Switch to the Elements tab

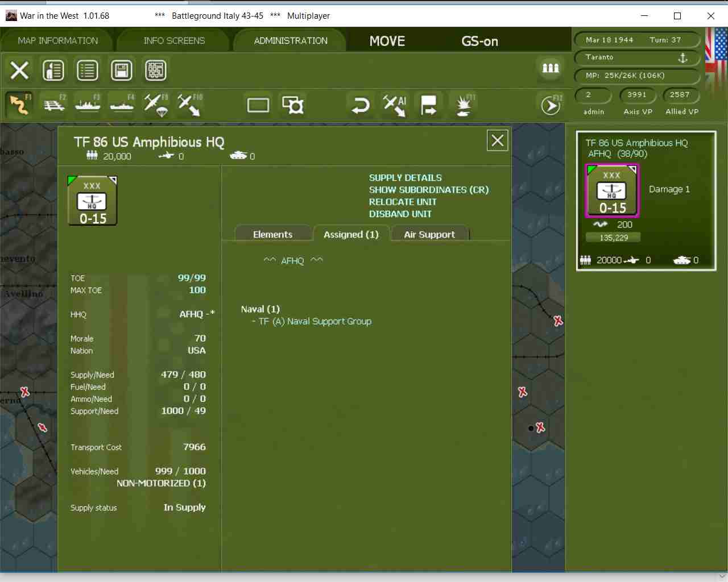[273, 234]
